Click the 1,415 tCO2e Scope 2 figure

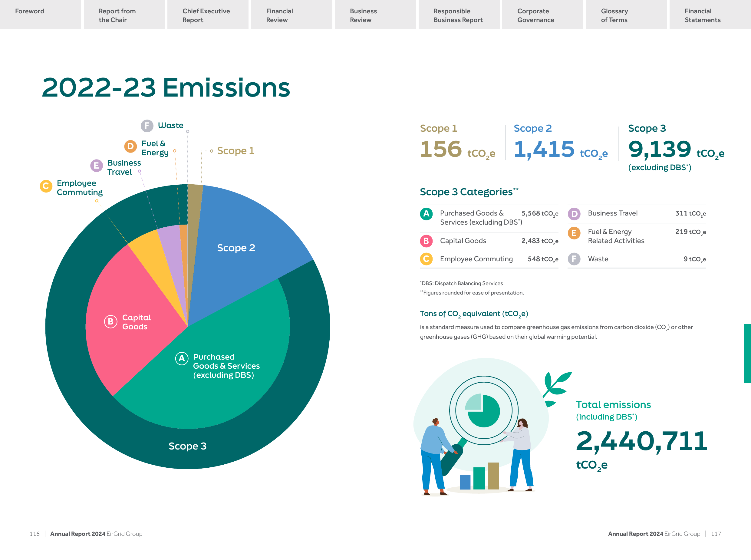click(561, 150)
